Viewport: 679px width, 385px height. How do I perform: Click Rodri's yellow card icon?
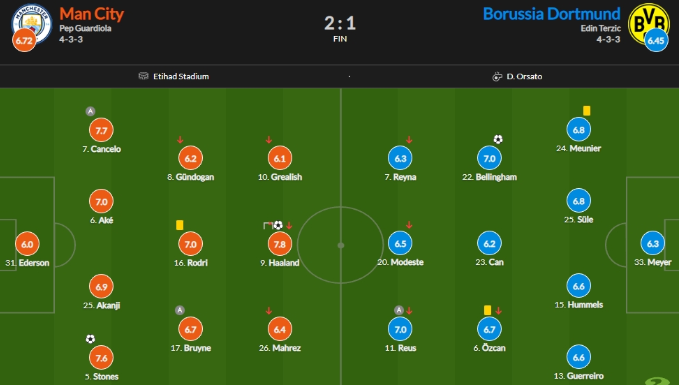180,225
